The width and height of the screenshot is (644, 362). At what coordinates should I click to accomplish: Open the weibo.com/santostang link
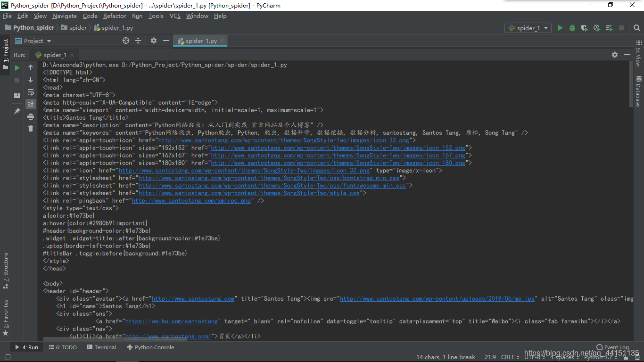[x=172, y=321]
